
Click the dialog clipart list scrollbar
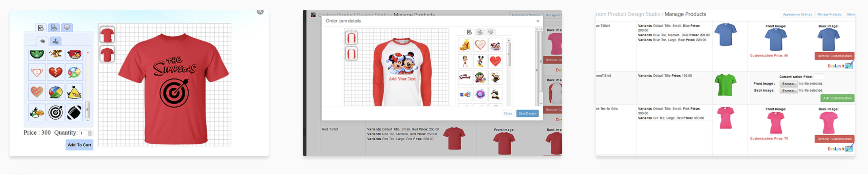508,54
